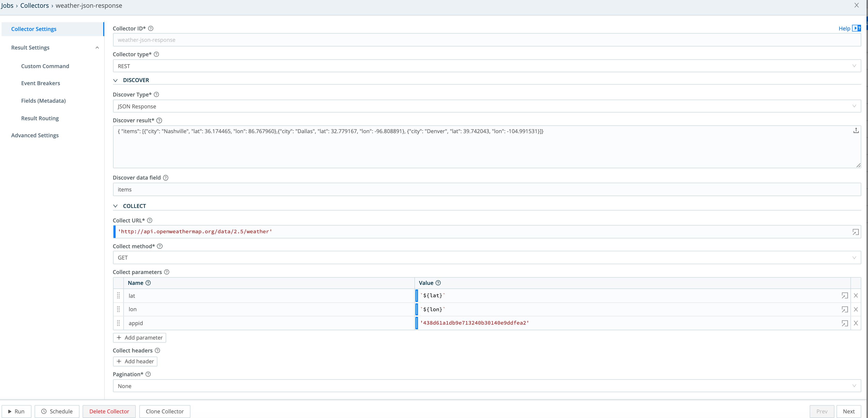Show Discover data field help icon
The height and width of the screenshot is (418, 868).
[x=166, y=178]
